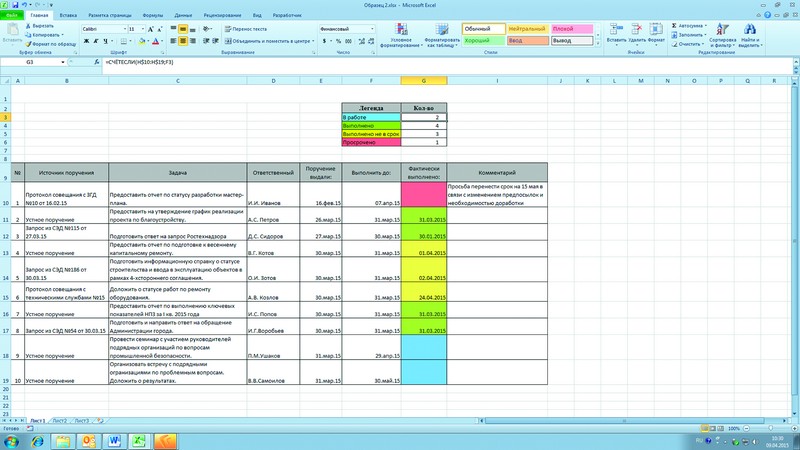Switch to Формулы ribbon tab
Screen dimensions: 800x450
pyautogui.click(x=153, y=15)
